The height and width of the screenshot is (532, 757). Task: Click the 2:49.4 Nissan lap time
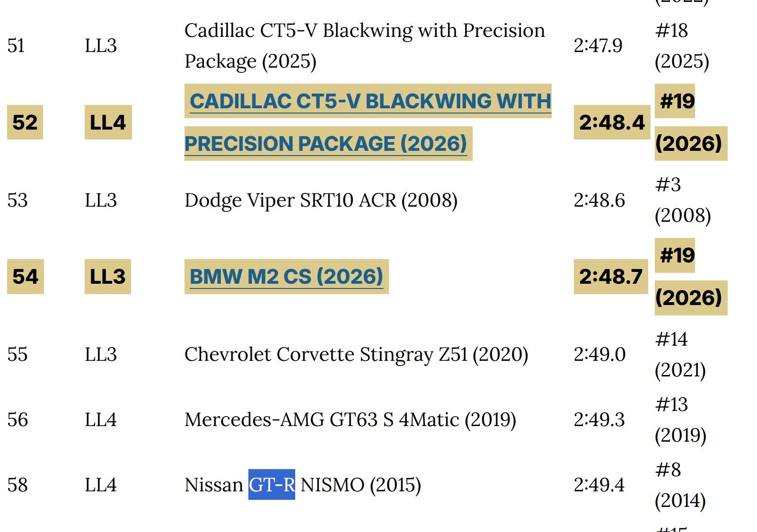(x=599, y=485)
